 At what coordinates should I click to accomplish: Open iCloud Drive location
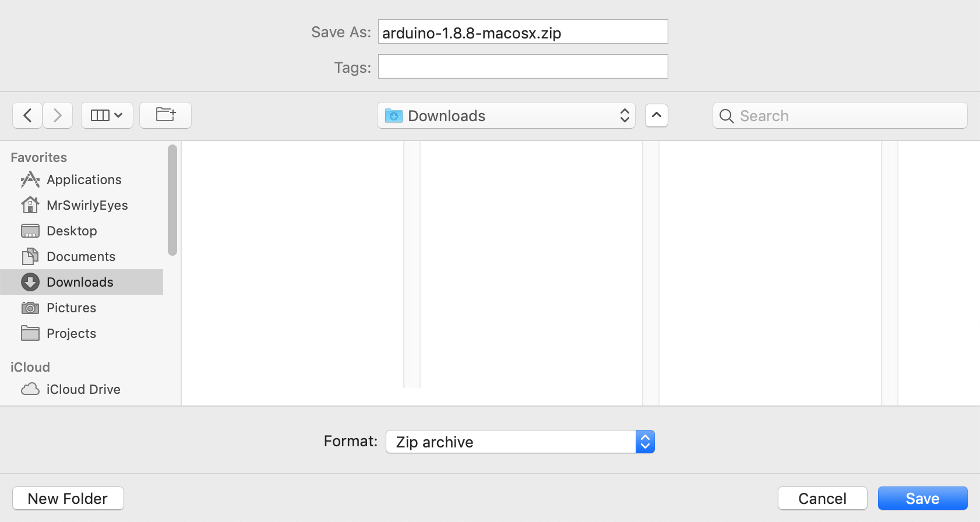point(83,389)
